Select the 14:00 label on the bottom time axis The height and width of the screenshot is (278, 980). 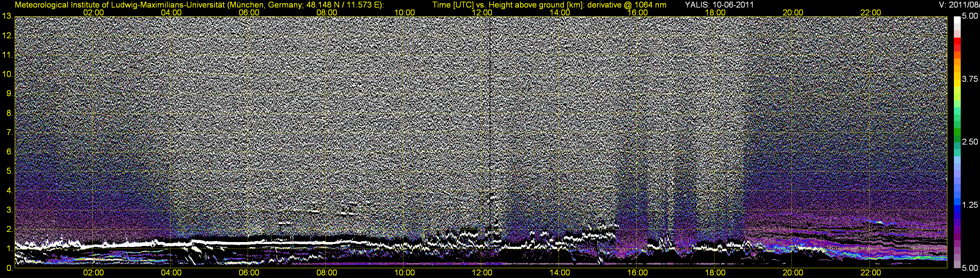[560, 273]
